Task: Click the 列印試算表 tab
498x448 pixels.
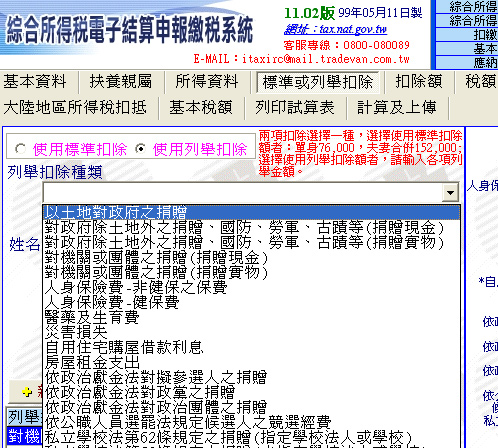Action: coord(295,108)
